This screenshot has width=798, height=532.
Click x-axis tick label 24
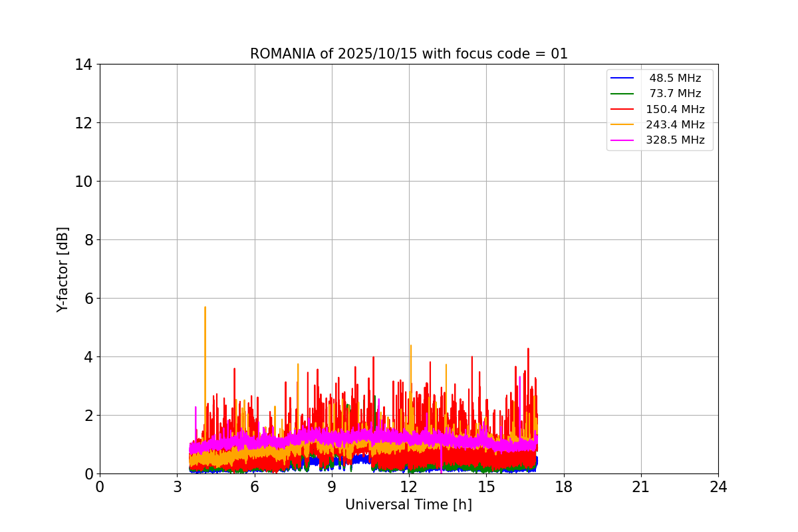[718, 487]
